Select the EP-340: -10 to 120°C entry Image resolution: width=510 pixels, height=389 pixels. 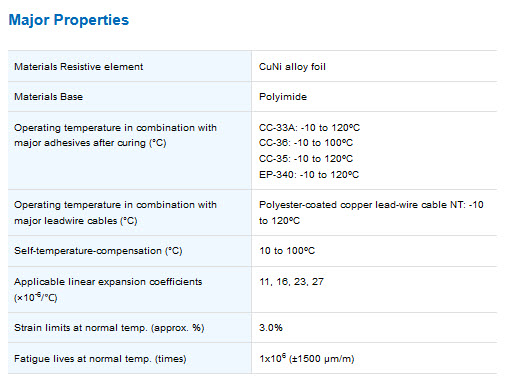click(x=309, y=175)
